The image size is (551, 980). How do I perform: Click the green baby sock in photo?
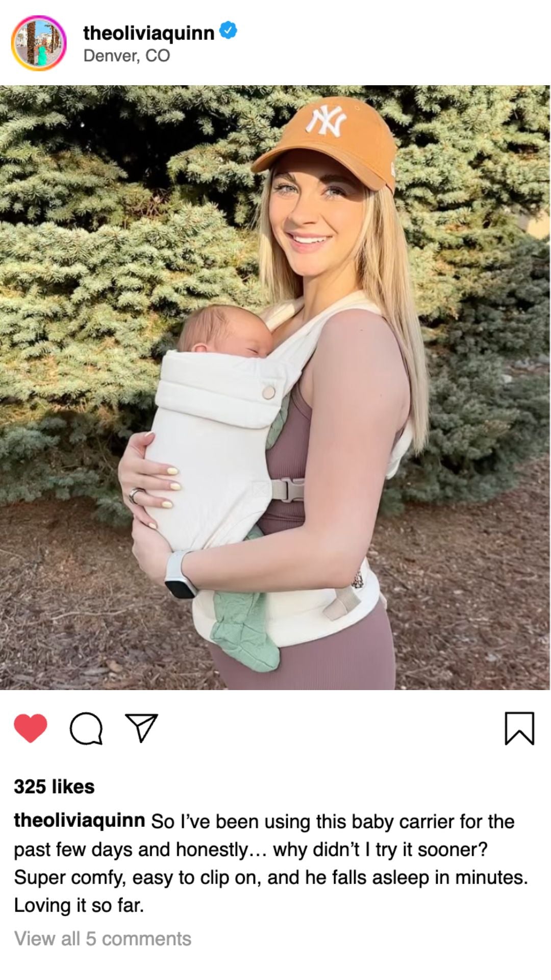[246, 629]
